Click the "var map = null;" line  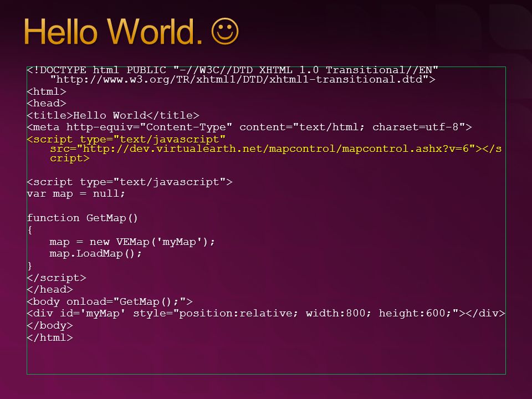click(76, 194)
